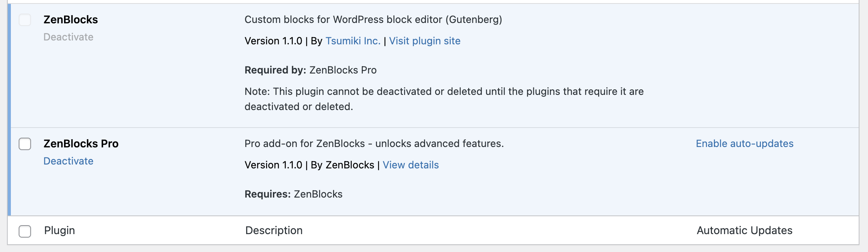The height and width of the screenshot is (252, 868).
Task: View details for ZenBlocks Pro
Action: click(x=410, y=164)
